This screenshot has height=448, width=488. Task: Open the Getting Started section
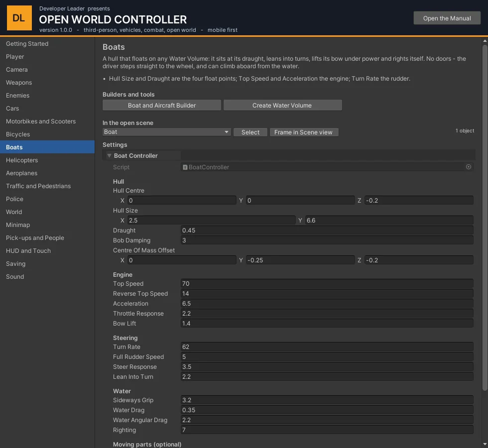click(x=47, y=44)
